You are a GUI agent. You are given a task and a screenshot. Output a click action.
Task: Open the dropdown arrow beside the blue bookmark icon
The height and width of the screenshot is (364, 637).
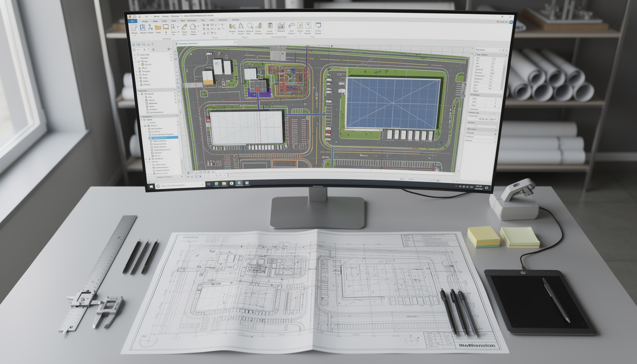tap(178, 27)
